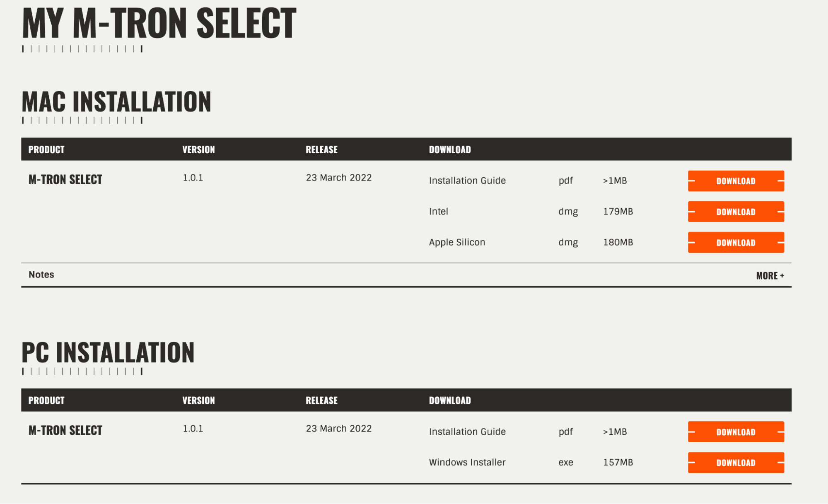Click the Apple Silicon download label
Screen dimensions: 828x504
point(457,242)
